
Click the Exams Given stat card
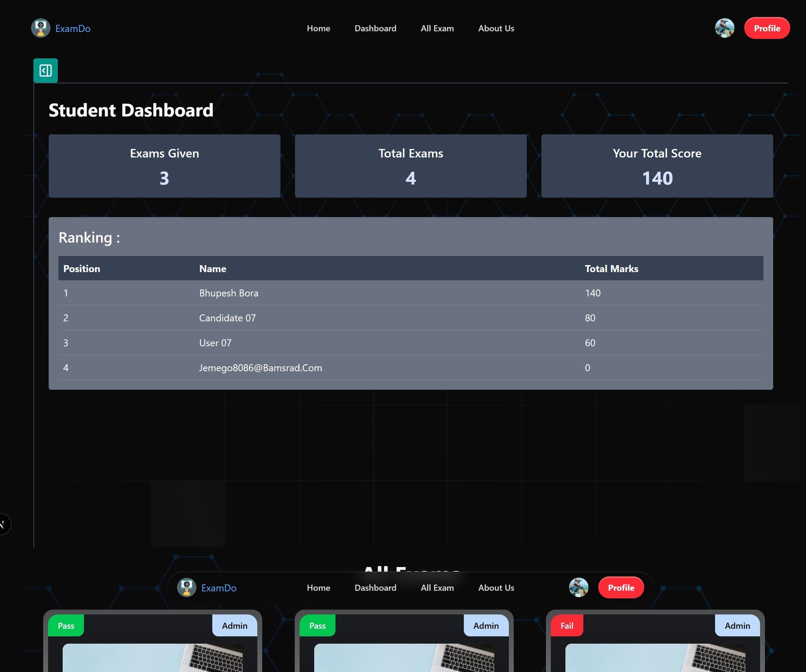tap(164, 166)
